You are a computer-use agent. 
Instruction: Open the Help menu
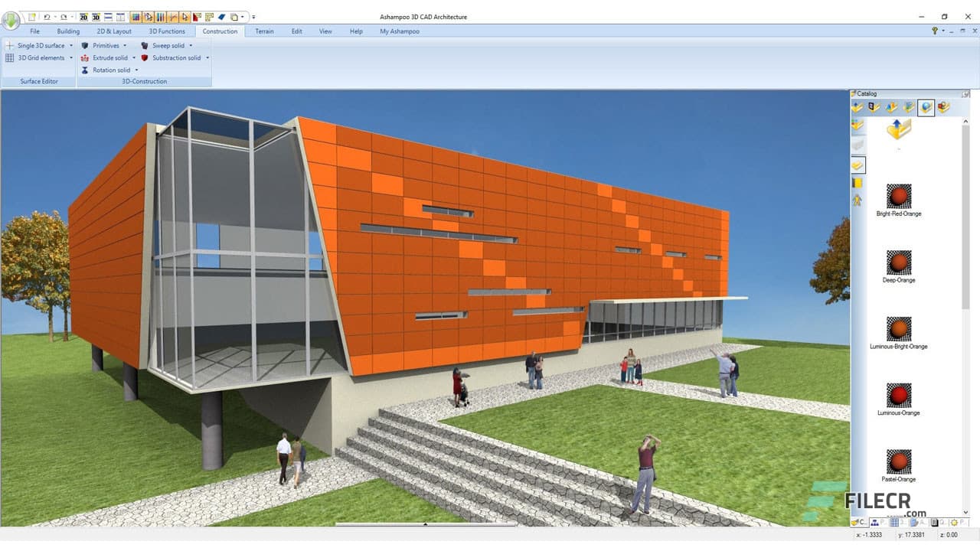[355, 31]
